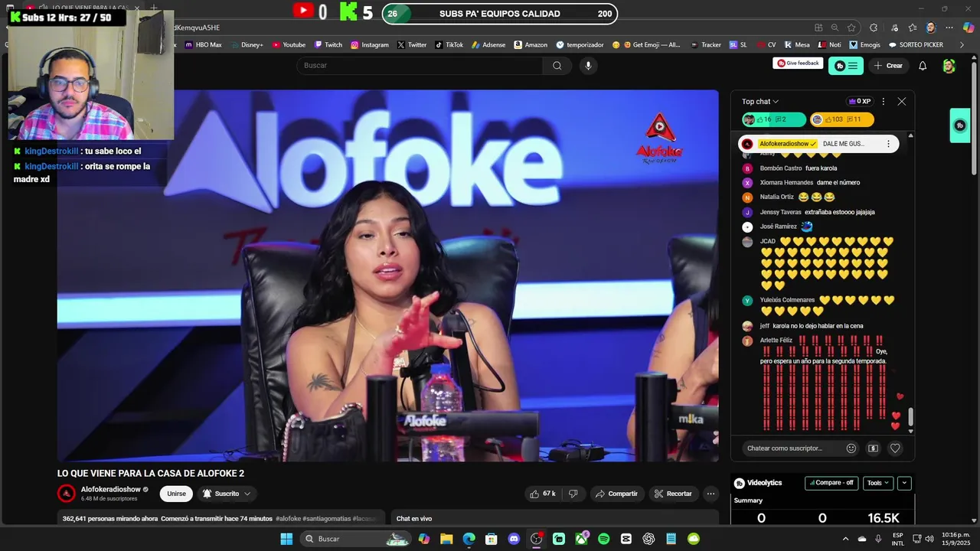Open taskbar clock showing 10:16 p. m.
Viewport: 980px width, 551px height.
956,539
